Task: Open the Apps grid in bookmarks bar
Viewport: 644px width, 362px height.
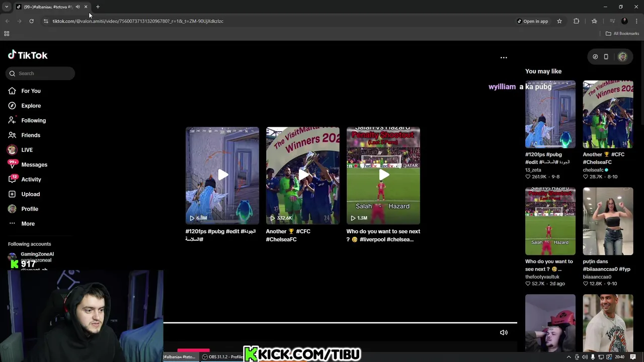Action: 7,34
